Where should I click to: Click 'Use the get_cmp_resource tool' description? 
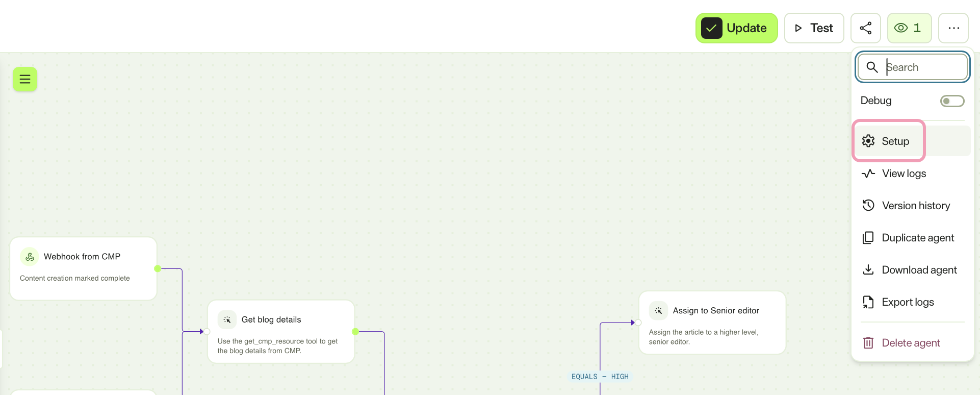tap(278, 346)
